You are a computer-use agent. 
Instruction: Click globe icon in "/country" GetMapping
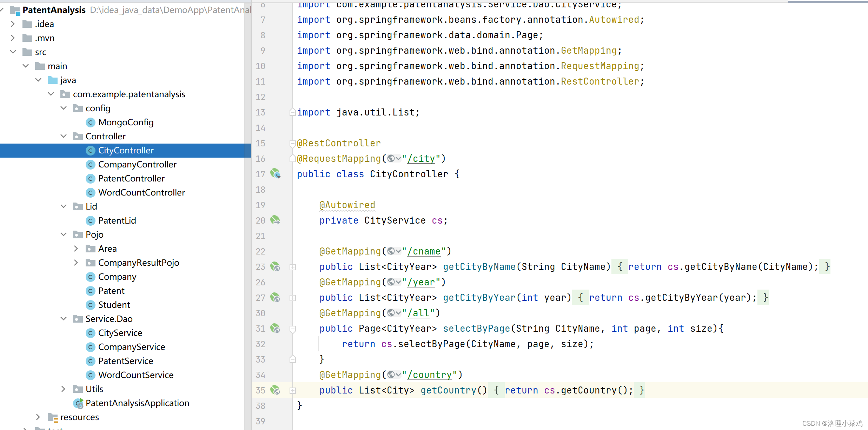click(x=391, y=375)
